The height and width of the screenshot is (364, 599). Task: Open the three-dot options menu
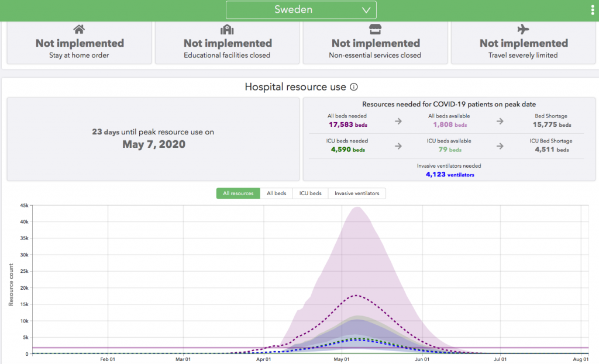593,10
